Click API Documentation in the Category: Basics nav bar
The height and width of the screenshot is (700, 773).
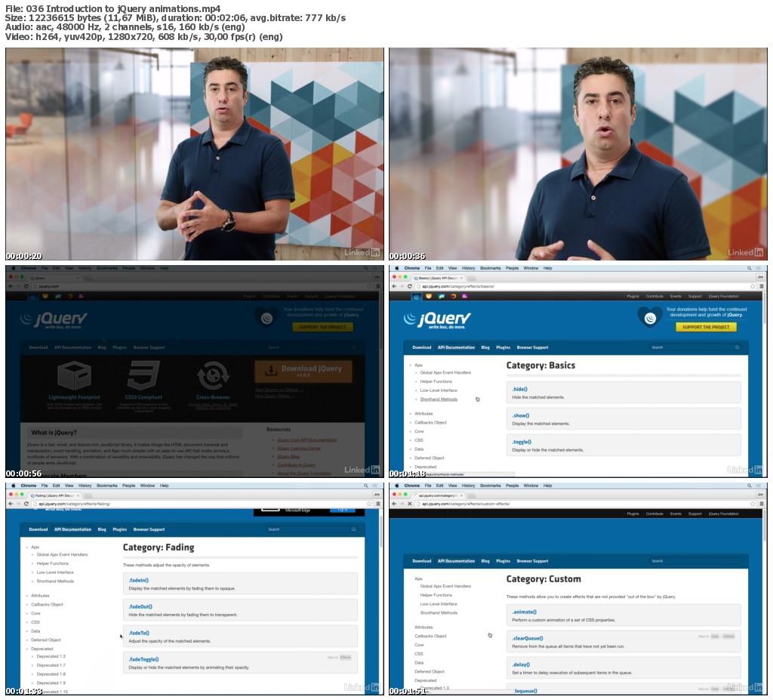(456, 347)
